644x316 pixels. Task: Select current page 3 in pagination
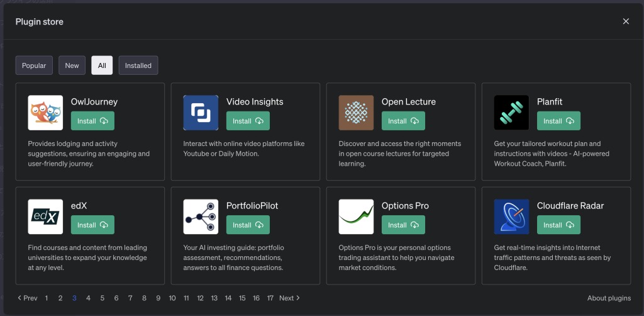(74, 298)
